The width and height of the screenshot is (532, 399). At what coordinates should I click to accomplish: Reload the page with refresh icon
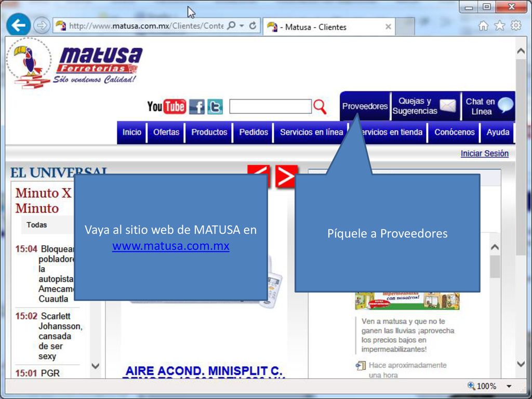tap(252, 25)
